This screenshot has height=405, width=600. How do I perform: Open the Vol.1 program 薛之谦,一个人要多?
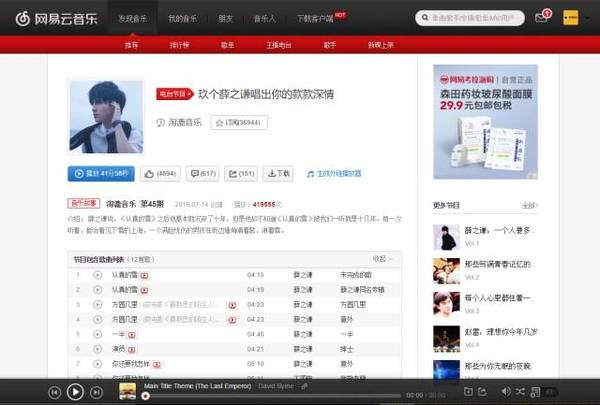[x=499, y=230]
